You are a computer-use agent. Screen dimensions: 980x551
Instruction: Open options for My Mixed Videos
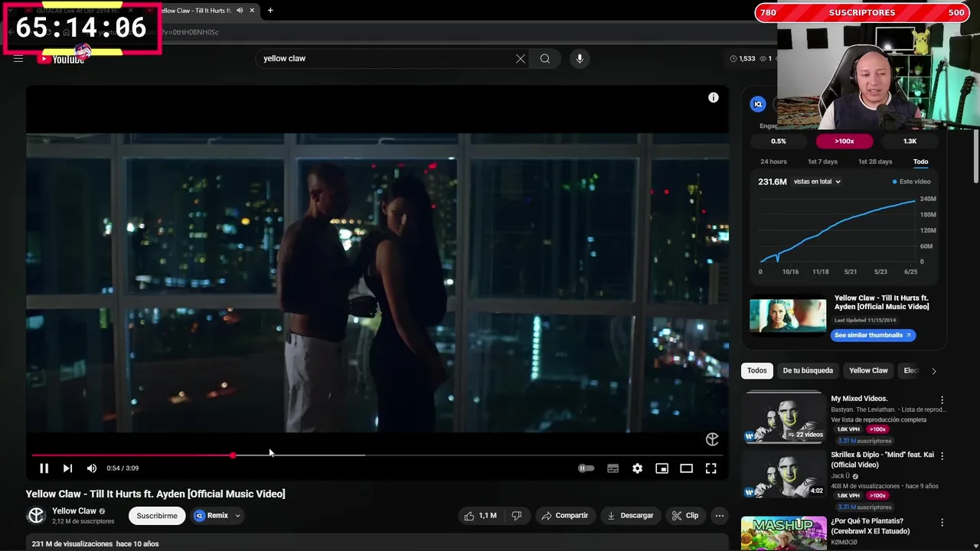(x=942, y=400)
